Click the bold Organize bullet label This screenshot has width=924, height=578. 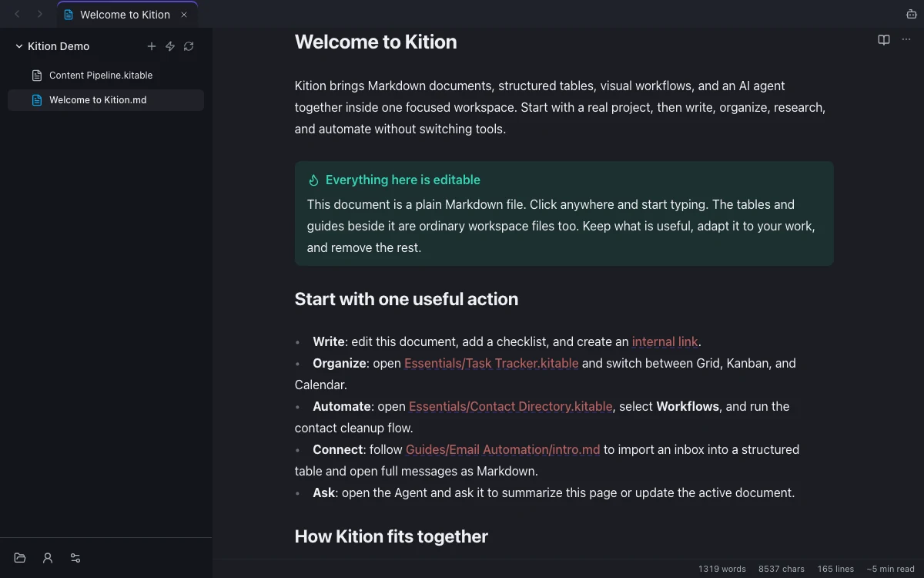point(340,363)
